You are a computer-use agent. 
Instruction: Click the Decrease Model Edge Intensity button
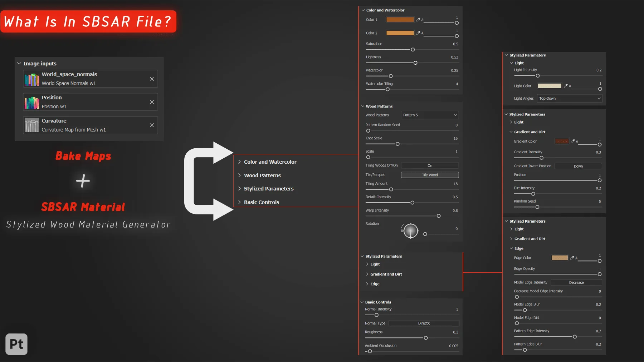point(576,282)
